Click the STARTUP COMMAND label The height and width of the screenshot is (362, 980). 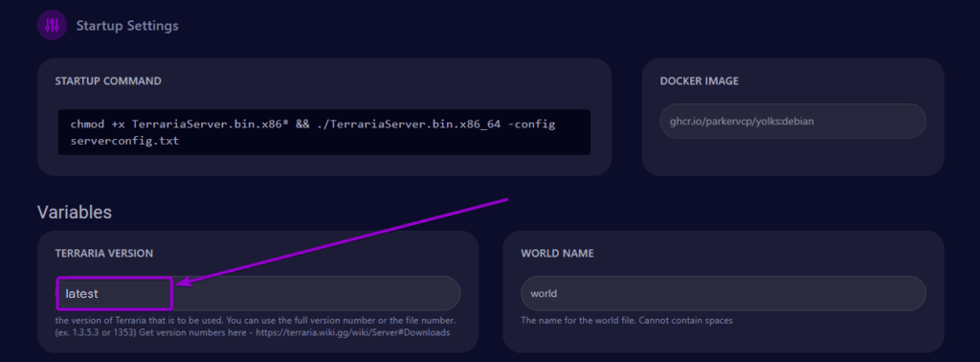(108, 81)
